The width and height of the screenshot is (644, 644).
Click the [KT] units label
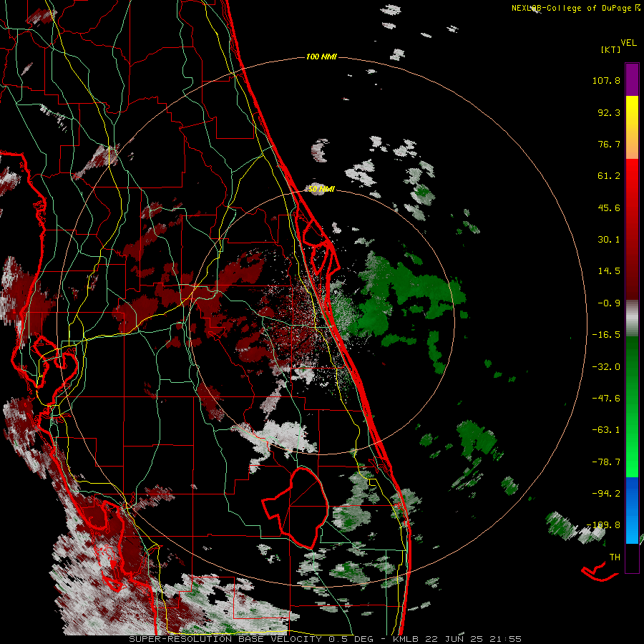611,49
